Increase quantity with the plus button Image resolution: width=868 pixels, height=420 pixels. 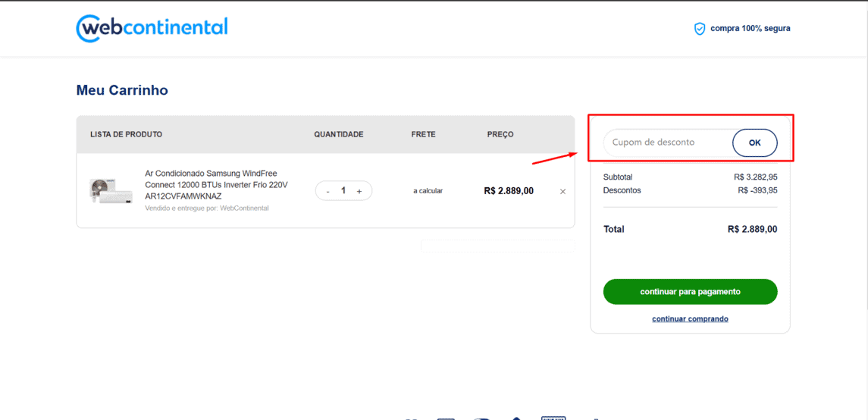point(359,191)
